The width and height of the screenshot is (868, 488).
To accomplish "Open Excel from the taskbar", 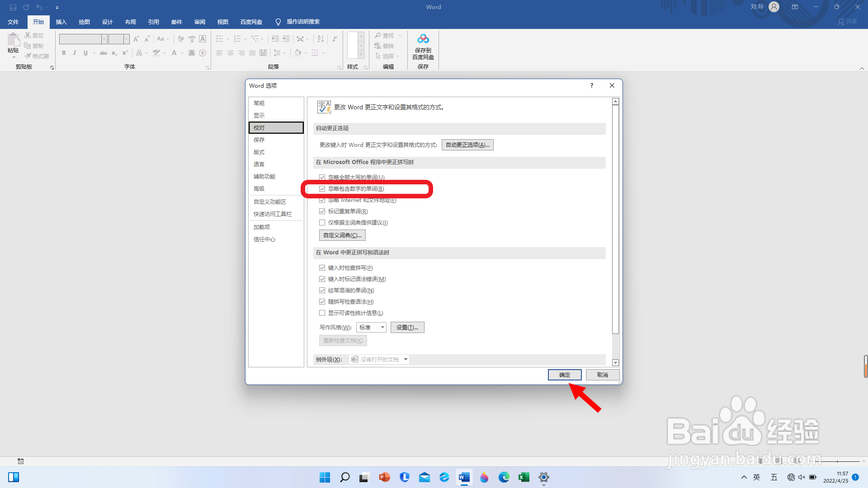I will pyautogui.click(x=524, y=477).
